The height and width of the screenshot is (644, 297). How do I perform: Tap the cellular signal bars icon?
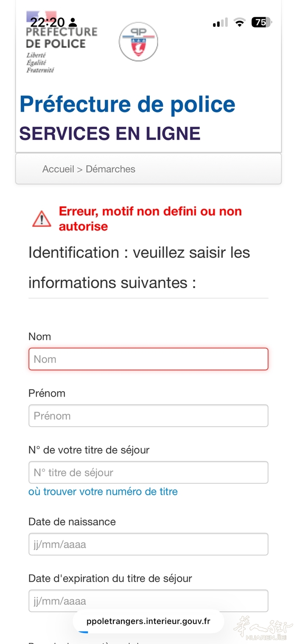click(x=220, y=23)
